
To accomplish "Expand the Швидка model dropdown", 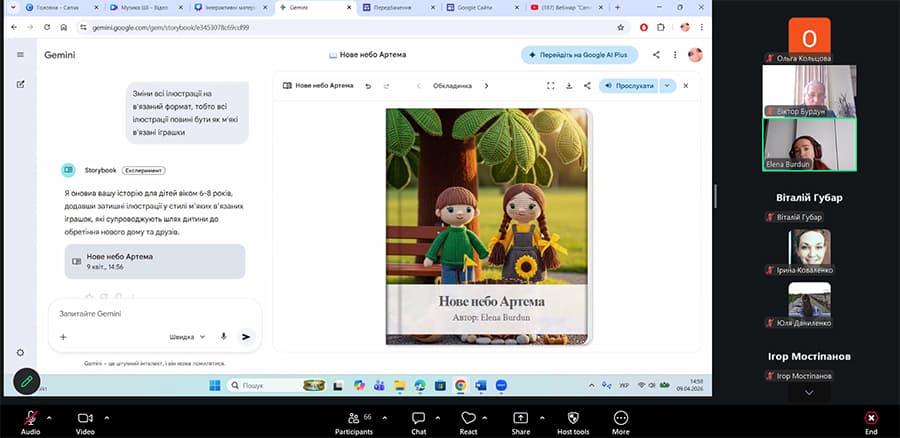I will (188, 337).
